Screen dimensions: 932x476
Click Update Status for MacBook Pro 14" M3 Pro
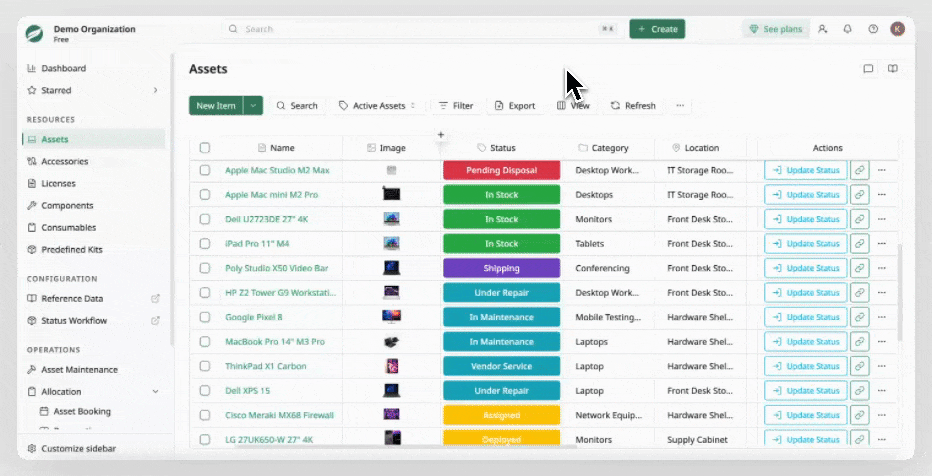tap(806, 342)
